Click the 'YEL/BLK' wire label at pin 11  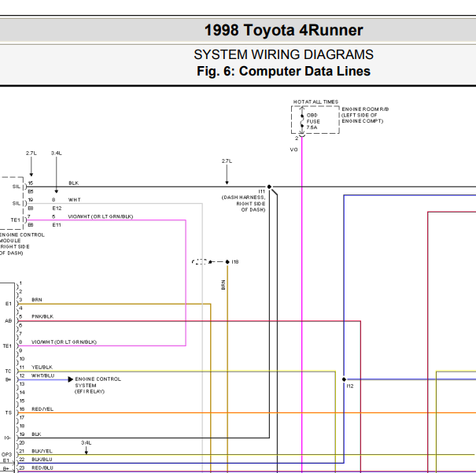[42, 368]
